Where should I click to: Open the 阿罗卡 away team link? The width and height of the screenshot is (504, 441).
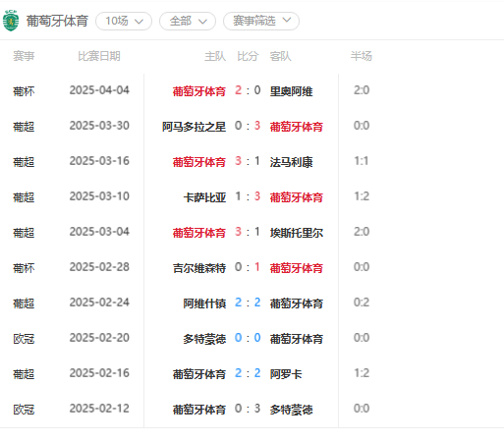pyautogui.click(x=286, y=374)
